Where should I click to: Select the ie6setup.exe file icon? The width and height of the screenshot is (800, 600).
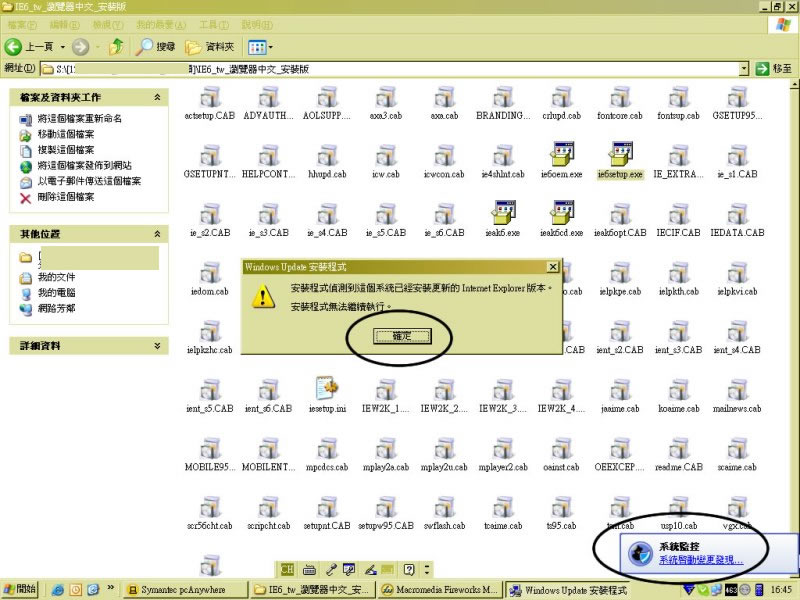(x=620, y=154)
